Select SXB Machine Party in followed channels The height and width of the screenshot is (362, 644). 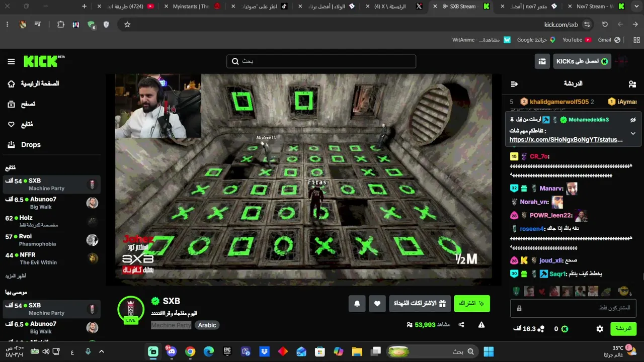tap(51, 185)
